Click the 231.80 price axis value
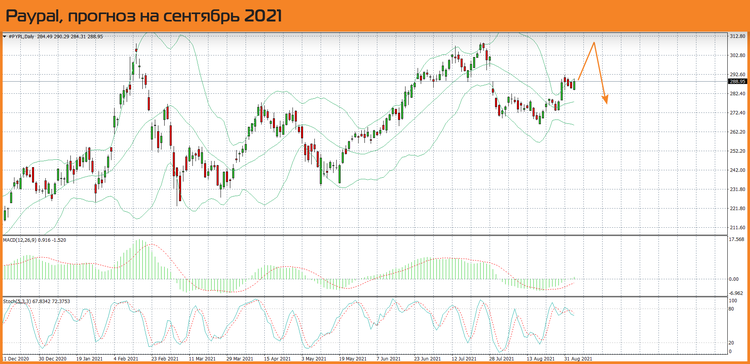The width and height of the screenshot is (750, 364). tap(737, 189)
